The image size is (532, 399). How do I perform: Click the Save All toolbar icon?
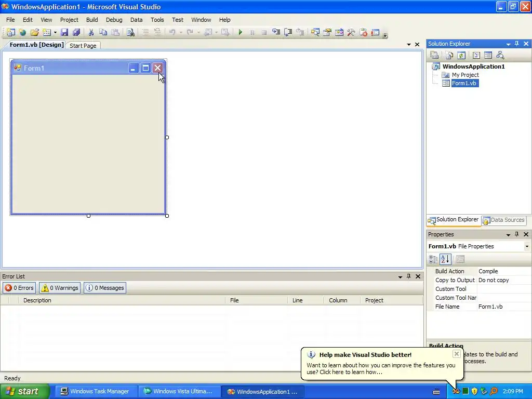coord(76,32)
